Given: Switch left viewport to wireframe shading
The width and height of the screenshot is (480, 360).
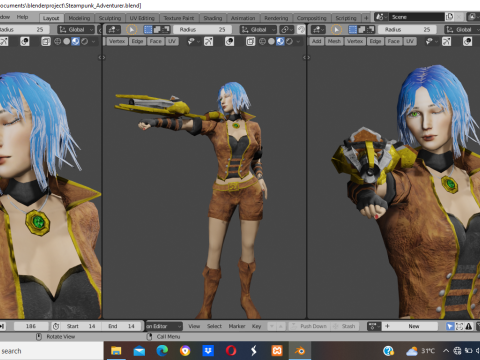Looking at the screenshot, I should point(57,41).
